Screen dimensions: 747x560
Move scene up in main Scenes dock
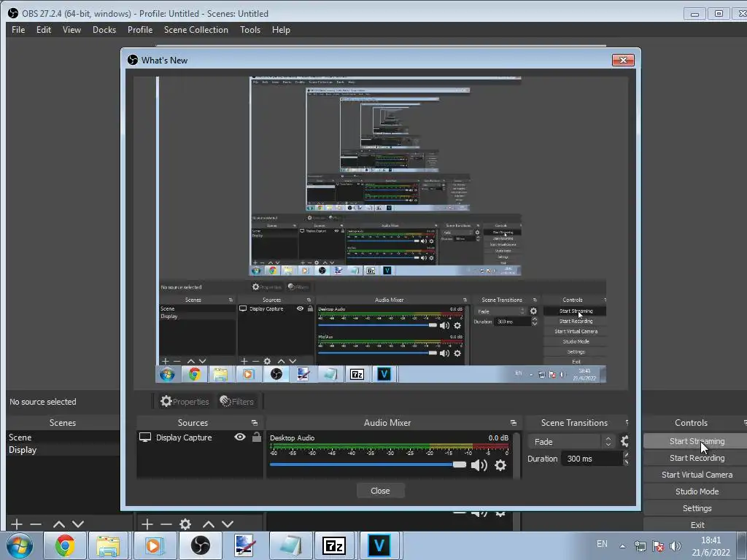(59, 524)
